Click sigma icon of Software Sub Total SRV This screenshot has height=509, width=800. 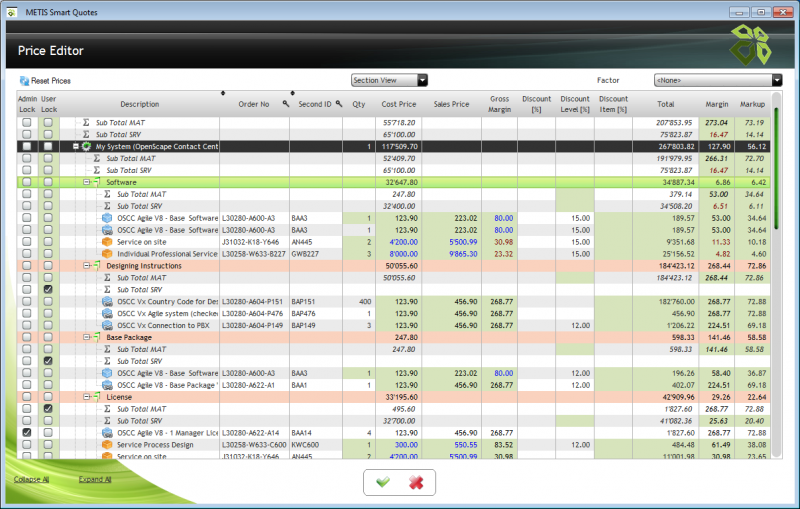tap(107, 206)
